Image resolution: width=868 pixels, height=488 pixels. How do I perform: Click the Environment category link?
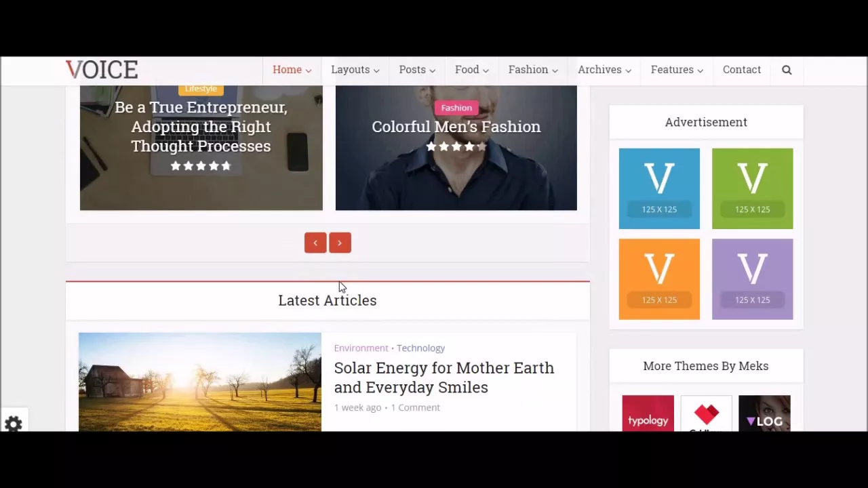point(361,348)
